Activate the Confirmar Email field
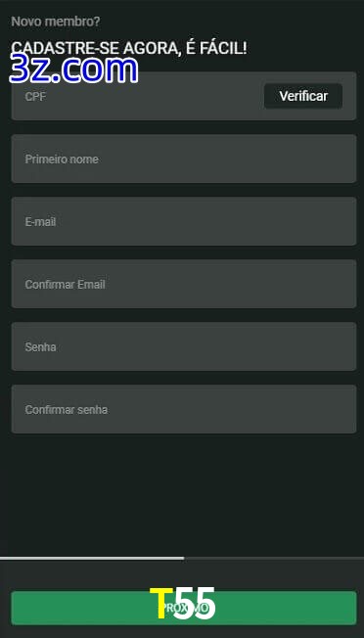The width and height of the screenshot is (364, 638). (184, 284)
